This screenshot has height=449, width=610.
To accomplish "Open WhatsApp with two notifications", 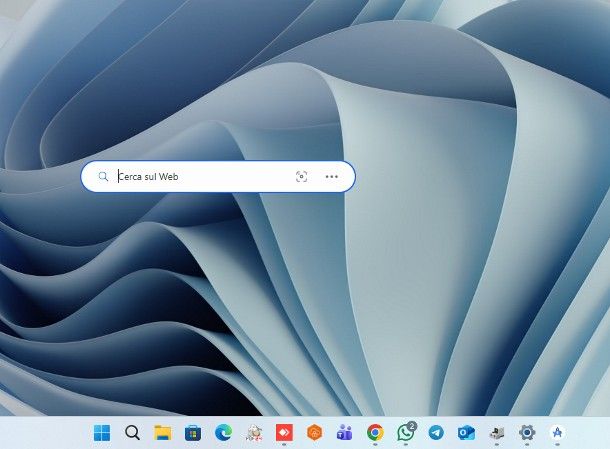I will (x=406, y=432).
